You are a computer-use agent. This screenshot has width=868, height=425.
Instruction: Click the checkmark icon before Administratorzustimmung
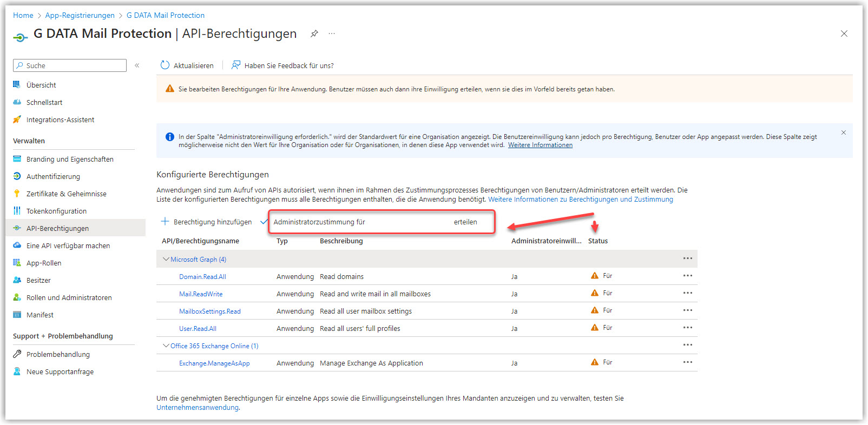tap(264, 222)
